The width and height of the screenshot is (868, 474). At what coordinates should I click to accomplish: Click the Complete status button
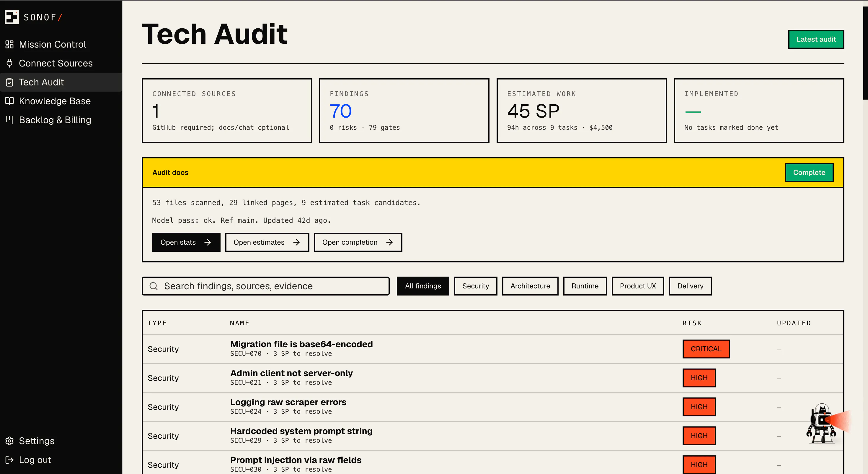(809, 172)
